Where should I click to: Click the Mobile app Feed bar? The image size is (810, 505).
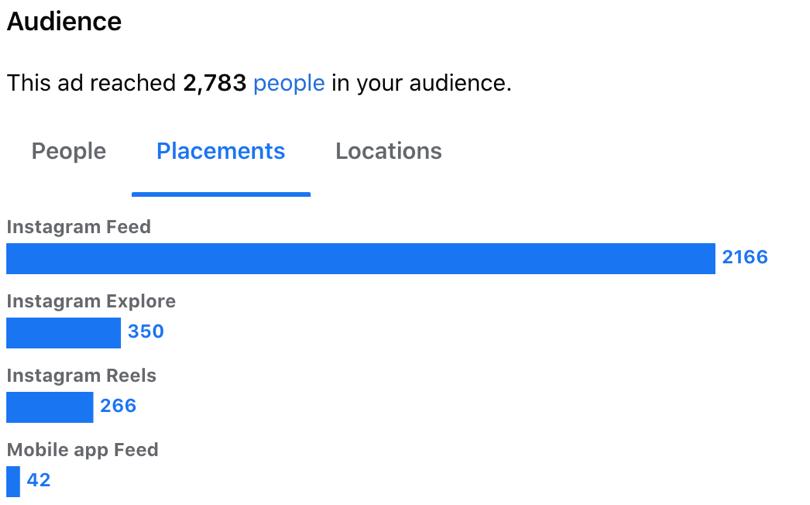pos(13,480)
